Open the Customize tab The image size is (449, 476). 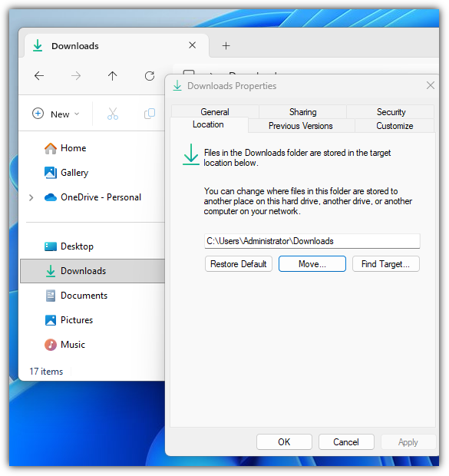[x=395, y=126]
